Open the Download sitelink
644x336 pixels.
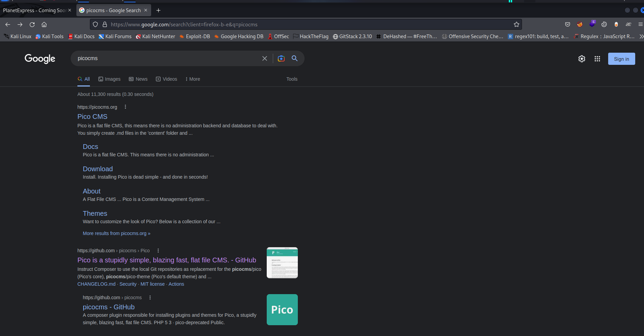(x=98, y=169)
